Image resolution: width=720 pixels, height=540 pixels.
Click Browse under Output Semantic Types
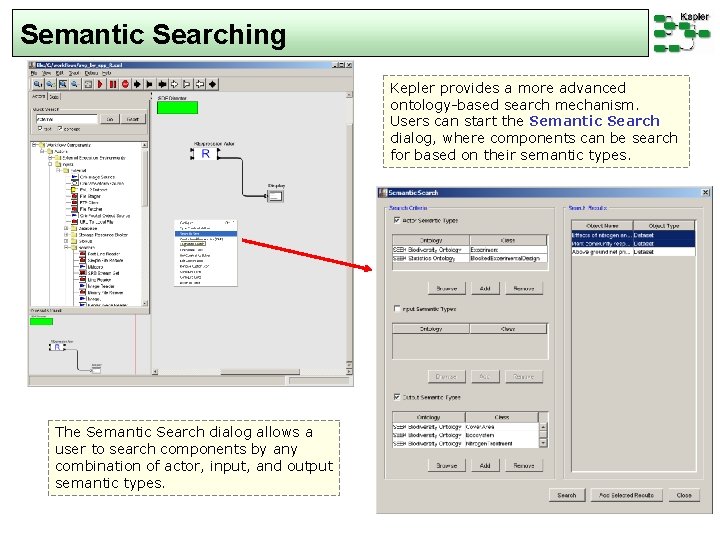pyautogui.click(x=447, y=465)
